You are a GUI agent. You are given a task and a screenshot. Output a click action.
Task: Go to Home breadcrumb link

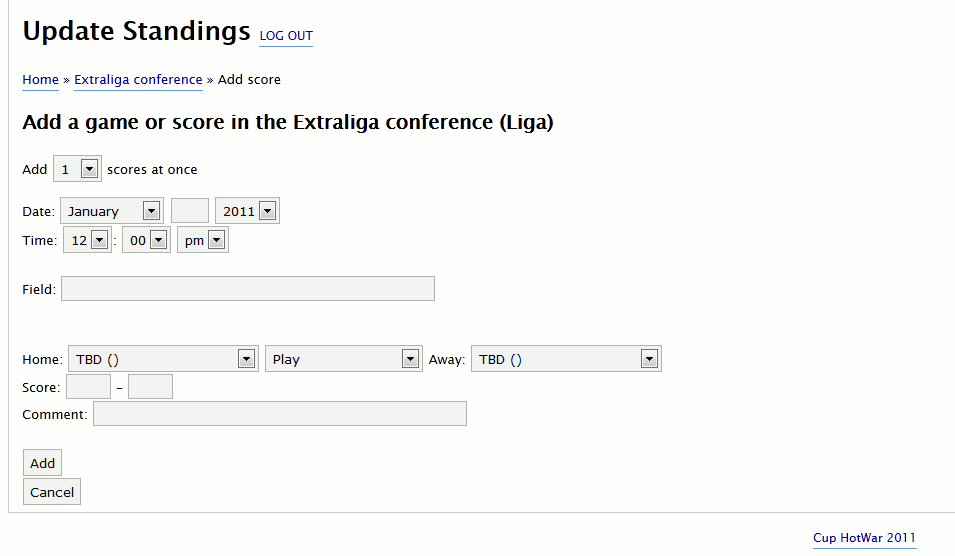[41, 80]
